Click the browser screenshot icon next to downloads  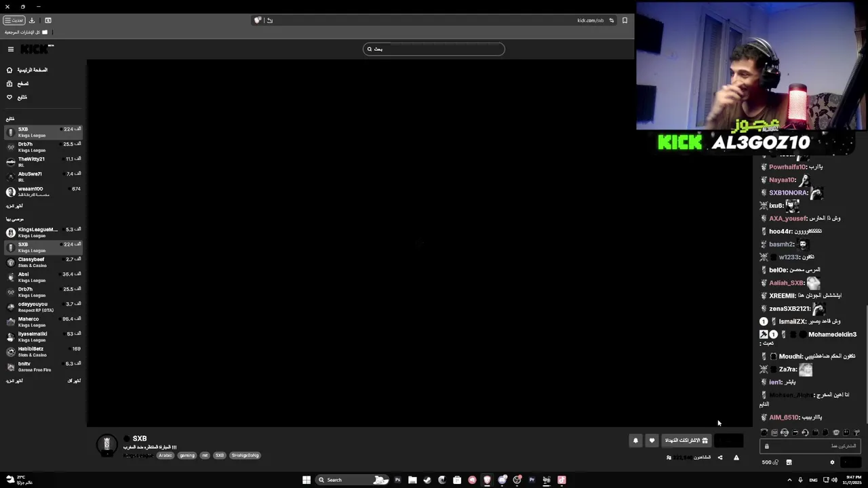pyautogui.click(x=47, y=20)
